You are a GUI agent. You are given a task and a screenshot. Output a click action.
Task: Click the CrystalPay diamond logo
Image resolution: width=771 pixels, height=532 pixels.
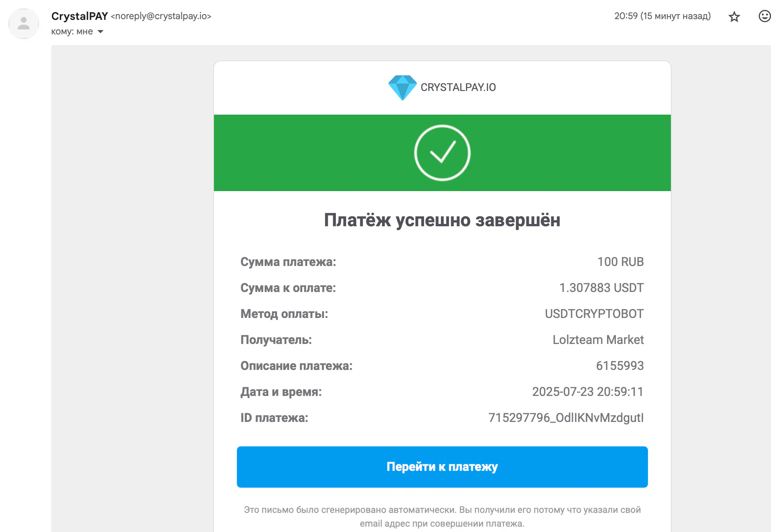[x=402, y=88]
